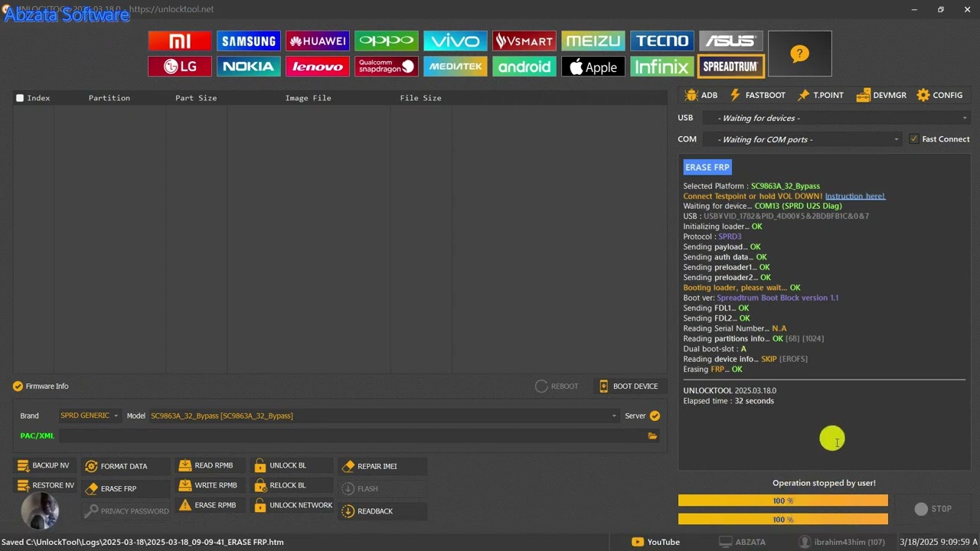980x551 pixels.
Task: Open the Qualcomm Snapdragon tile
Action: tap(387, 67)
